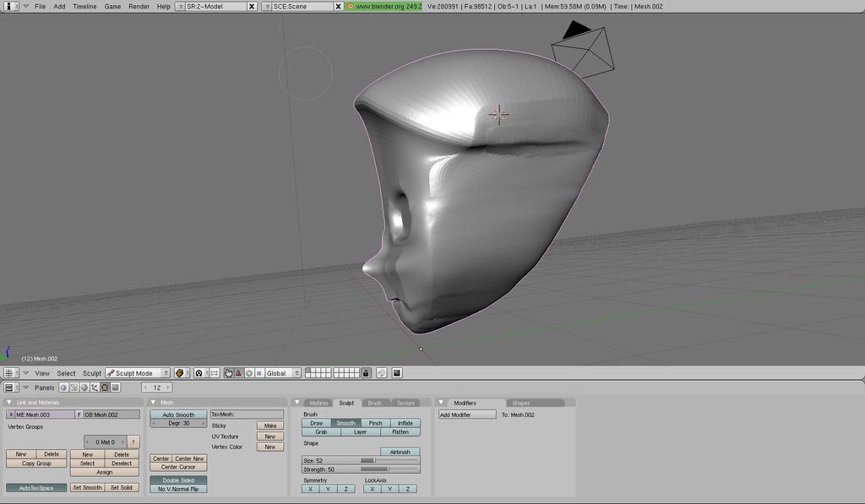
Task: Click the fake user F button
Action: click(79, 415)
